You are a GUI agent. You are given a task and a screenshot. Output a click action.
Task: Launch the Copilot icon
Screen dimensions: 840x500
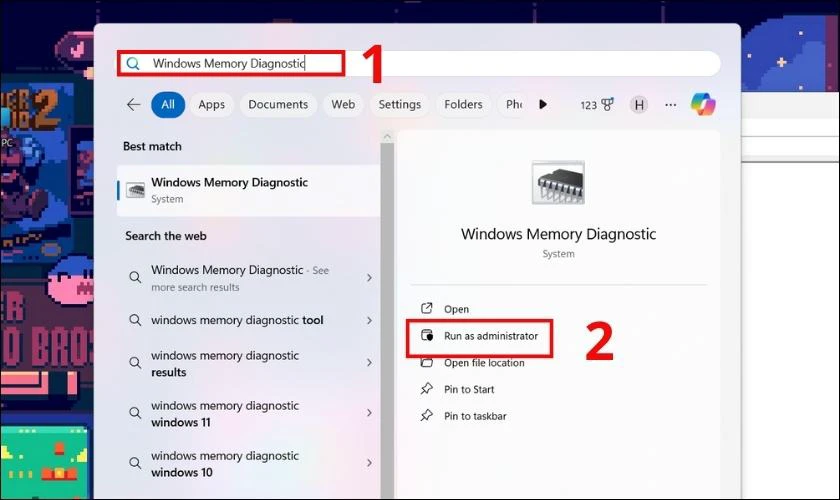(x=703, y=104)
